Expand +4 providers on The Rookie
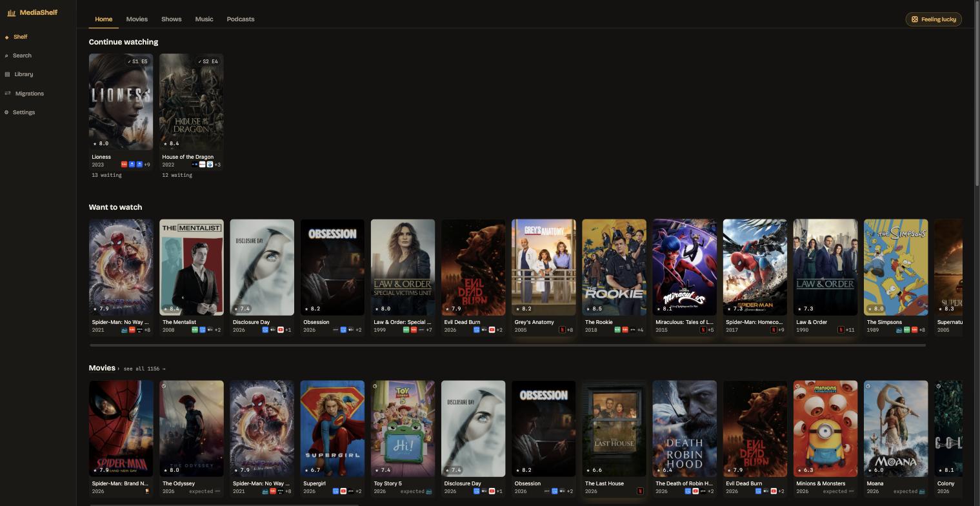This screenshot has height=506, width=980. (x=640, y=330)
